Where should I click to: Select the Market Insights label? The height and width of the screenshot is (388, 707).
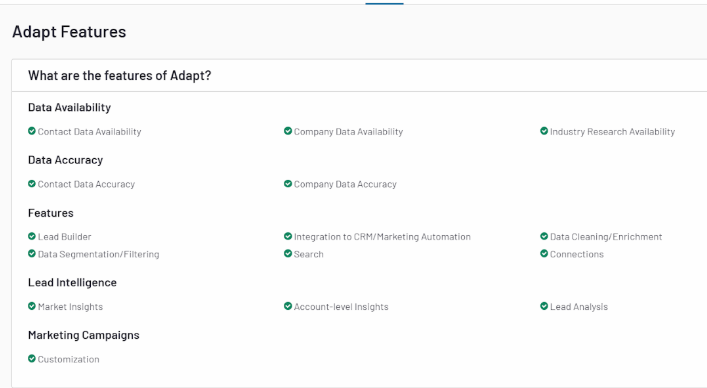(70, 307)
